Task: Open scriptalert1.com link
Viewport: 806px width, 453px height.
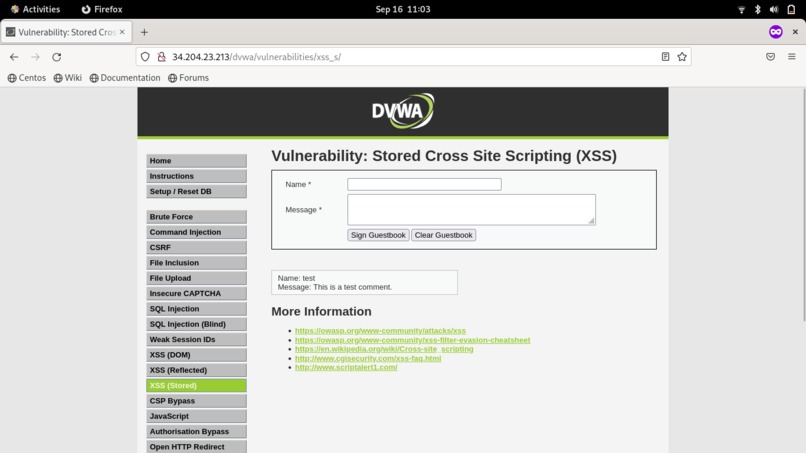Action: pos(346,367)
